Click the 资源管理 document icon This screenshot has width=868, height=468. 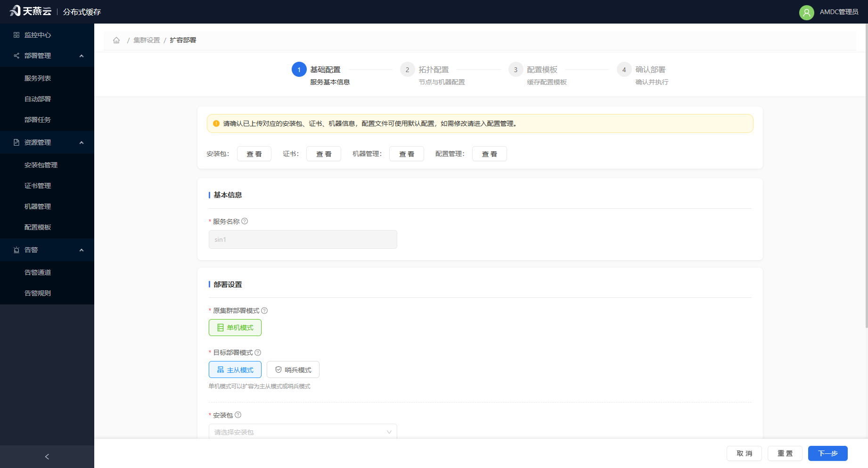pyautogui.click(x=16, y=142)
